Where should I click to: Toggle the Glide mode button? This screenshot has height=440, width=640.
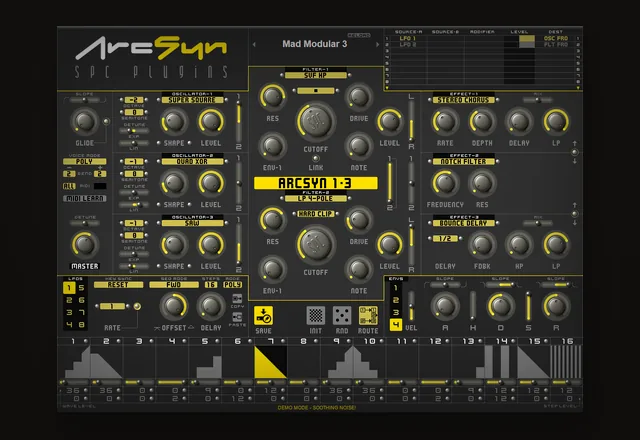(106, 121)
